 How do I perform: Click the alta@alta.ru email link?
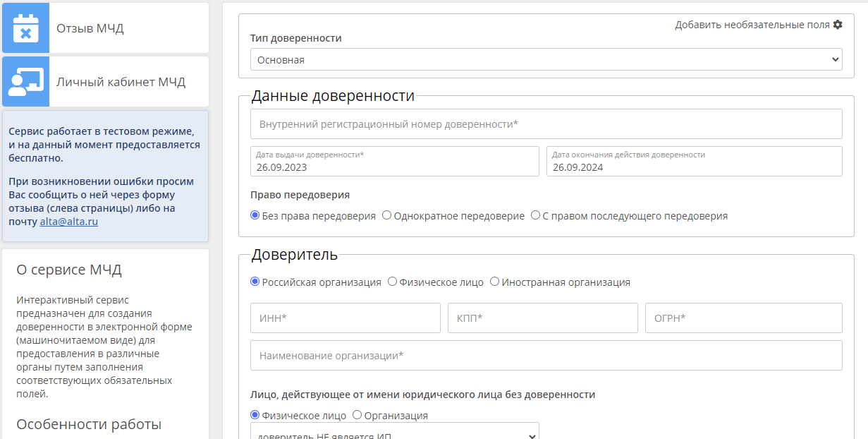pyautogui.click(x=68, y=222)
